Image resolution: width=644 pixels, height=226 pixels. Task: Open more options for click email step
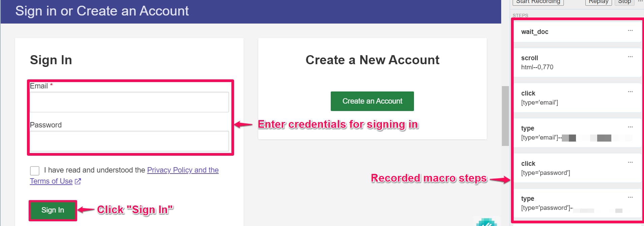(x=630, y=92)
